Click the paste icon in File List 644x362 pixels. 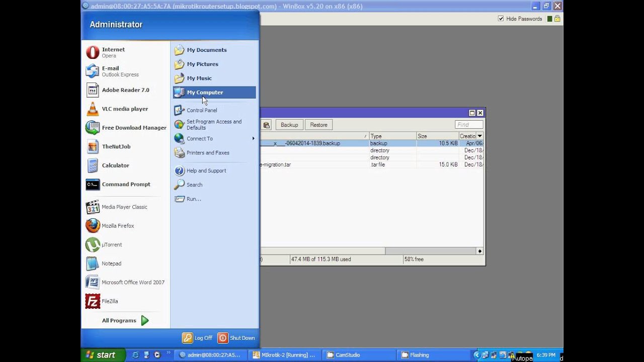click(266, 125)
